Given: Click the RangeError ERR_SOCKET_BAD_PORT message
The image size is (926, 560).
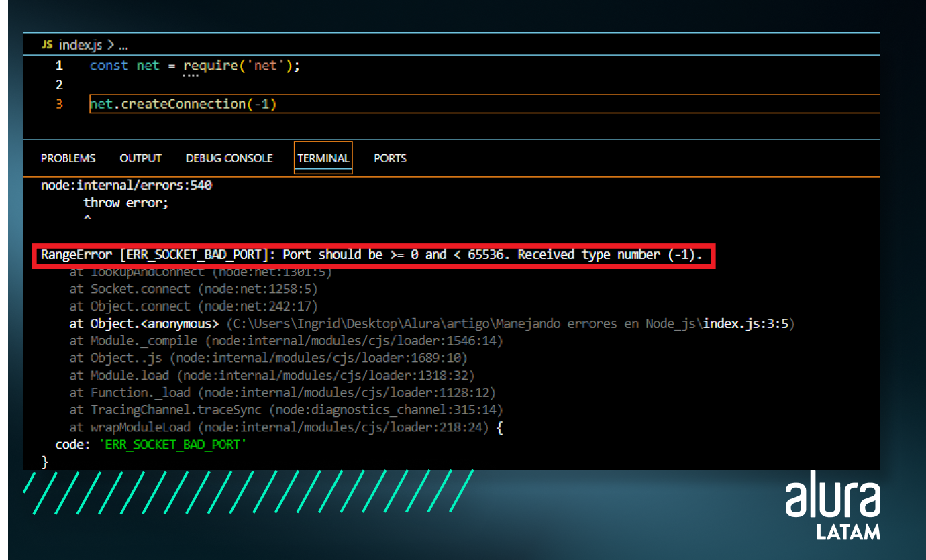Looking at the screenshot, I should coord(371,255).
